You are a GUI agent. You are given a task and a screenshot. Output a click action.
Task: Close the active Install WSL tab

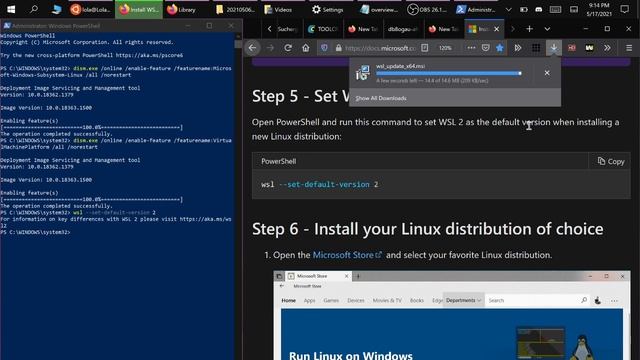coord(496,29)
